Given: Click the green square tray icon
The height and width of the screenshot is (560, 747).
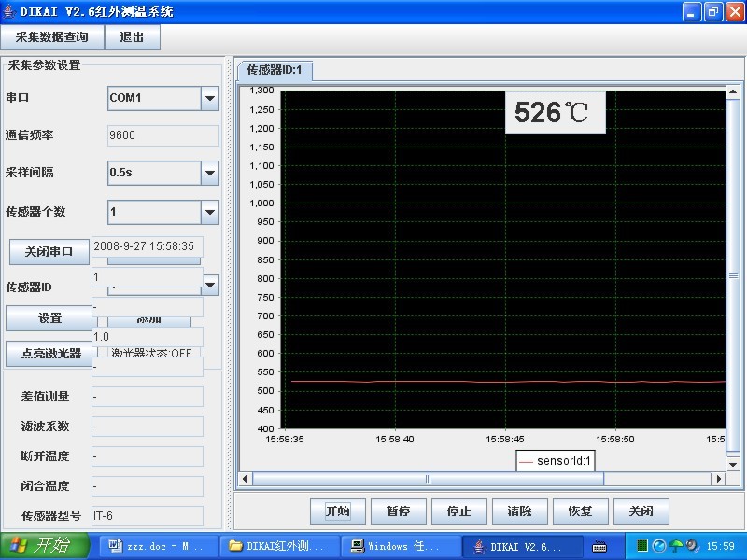Looking at the screenshot, I should click(641, 545).
